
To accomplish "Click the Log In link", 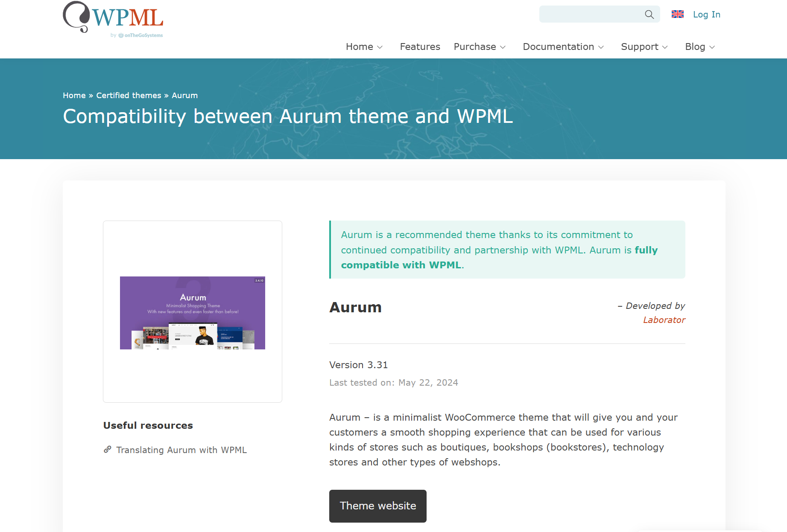I will (706, 15).
